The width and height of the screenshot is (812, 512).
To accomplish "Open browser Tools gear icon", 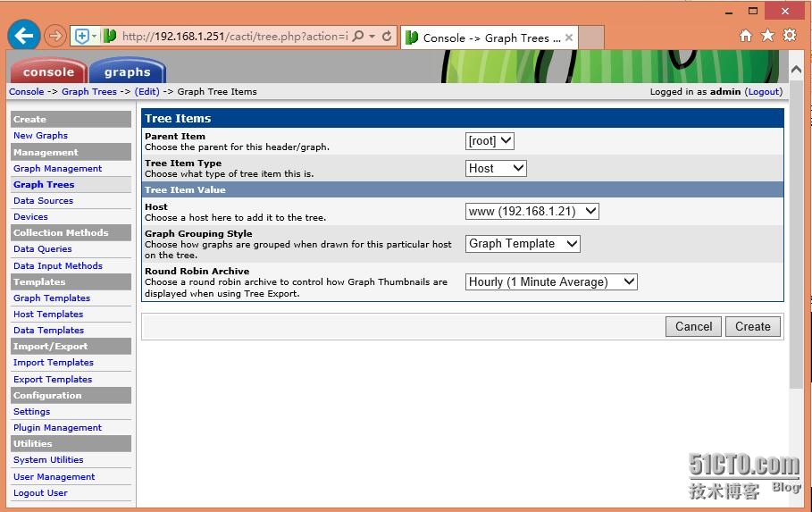I will click(790, 35).
